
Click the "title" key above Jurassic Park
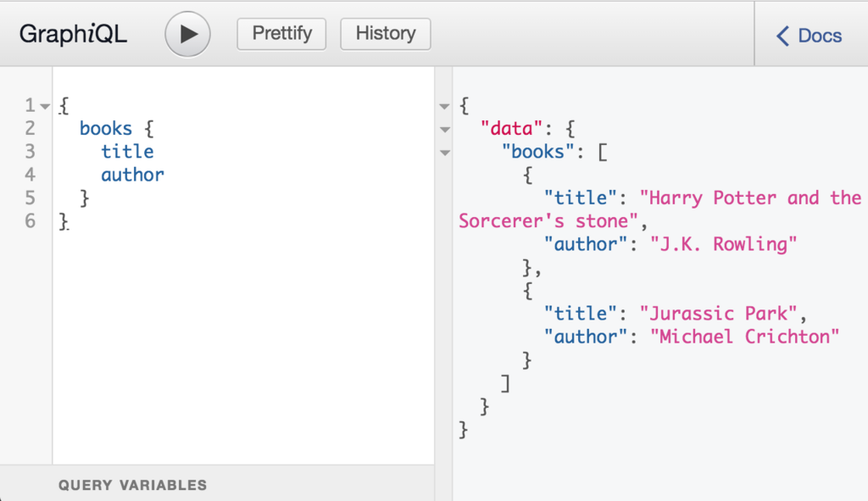point(580,314)
